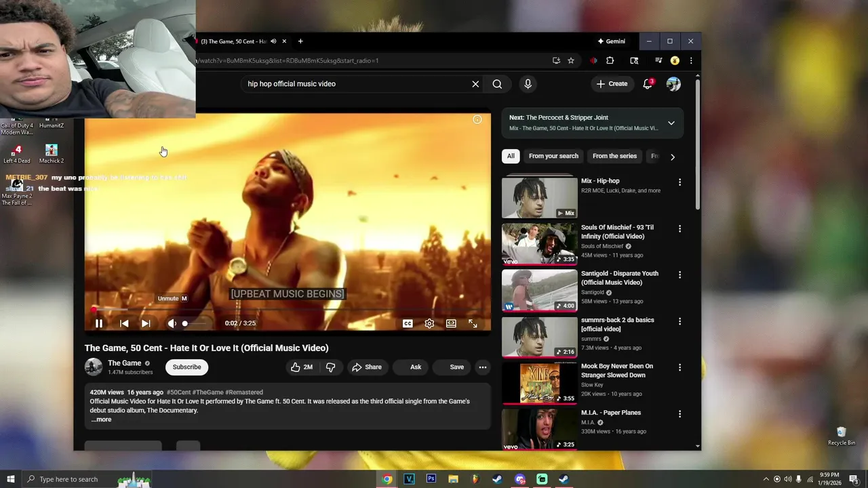This screenshot has height=488, width=868.
Task: Open the Create button
Action: [612, 84]
